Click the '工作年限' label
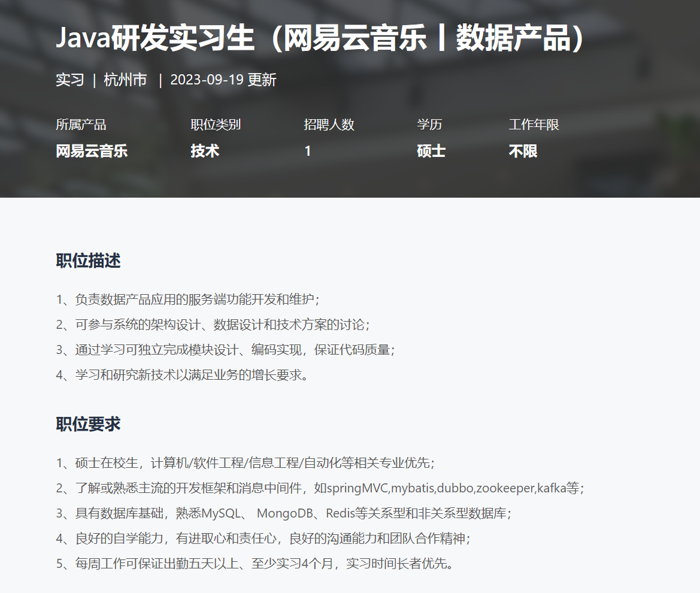 click(x=534, y=125)
